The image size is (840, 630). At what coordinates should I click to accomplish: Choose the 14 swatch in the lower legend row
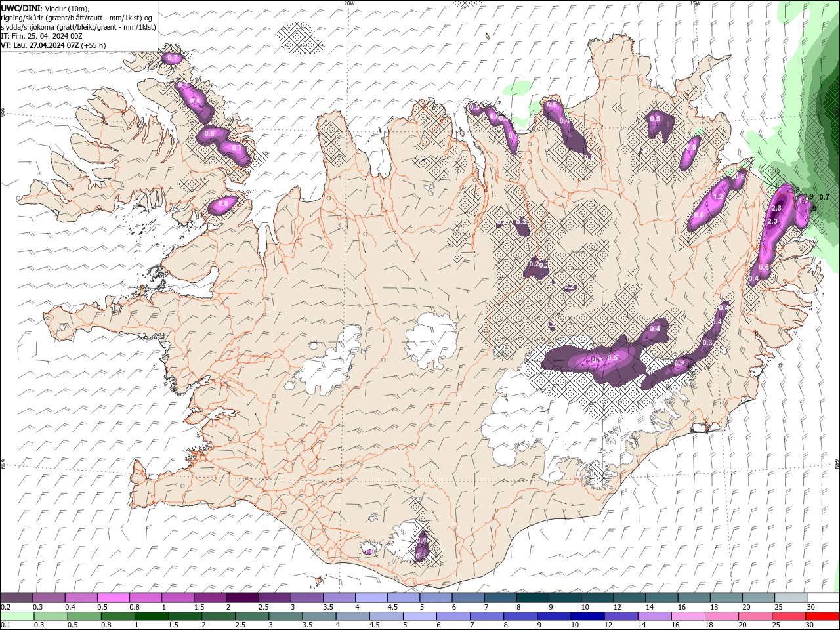pos(654,616)
